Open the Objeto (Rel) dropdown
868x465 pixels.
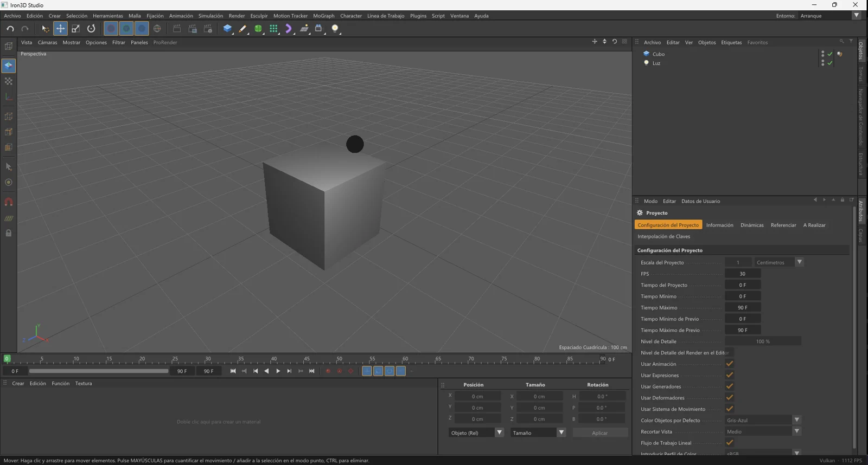tap(476, 432)
